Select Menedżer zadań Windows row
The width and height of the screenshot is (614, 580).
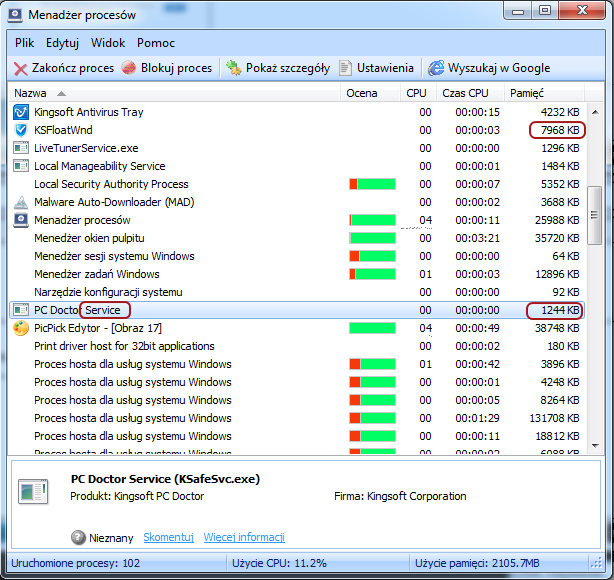tap(296, 274)
